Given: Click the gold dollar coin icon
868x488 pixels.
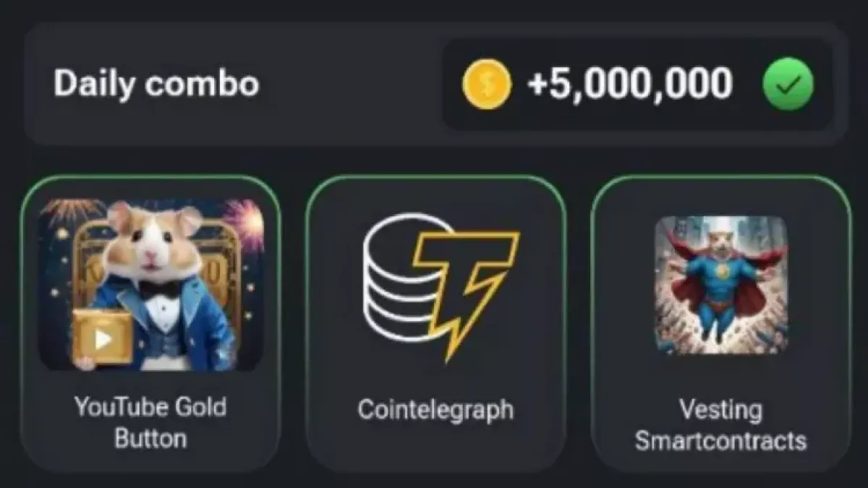Looking at the screenshot, I should point(487,85).
